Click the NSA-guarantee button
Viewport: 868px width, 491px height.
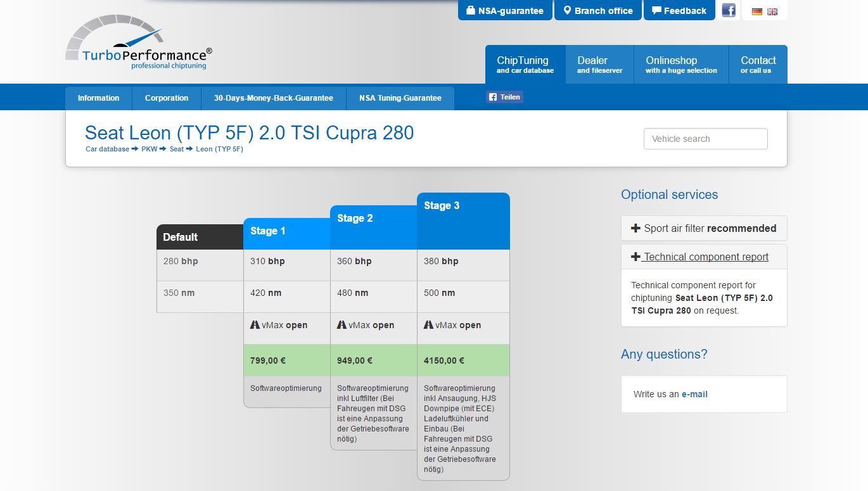pyautogui.click(x=505, y=10)
